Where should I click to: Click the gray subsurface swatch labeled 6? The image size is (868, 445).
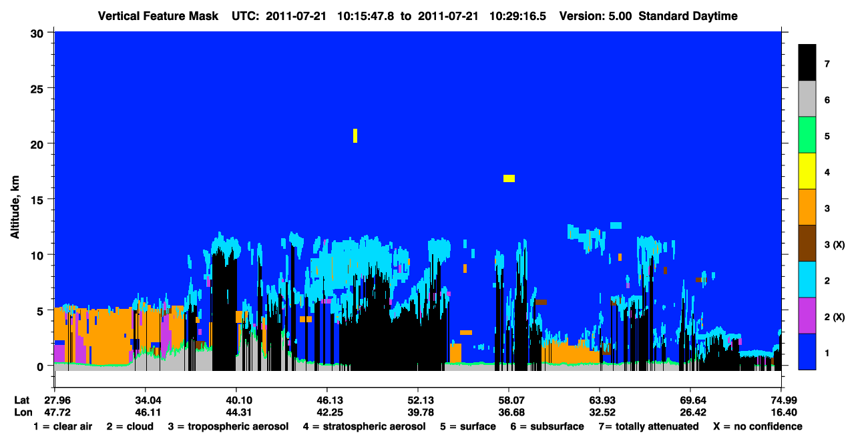(x=807, y=99)
